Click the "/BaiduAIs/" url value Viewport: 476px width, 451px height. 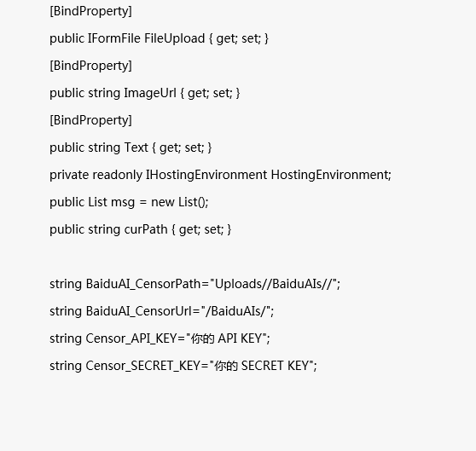coord(236,311)
